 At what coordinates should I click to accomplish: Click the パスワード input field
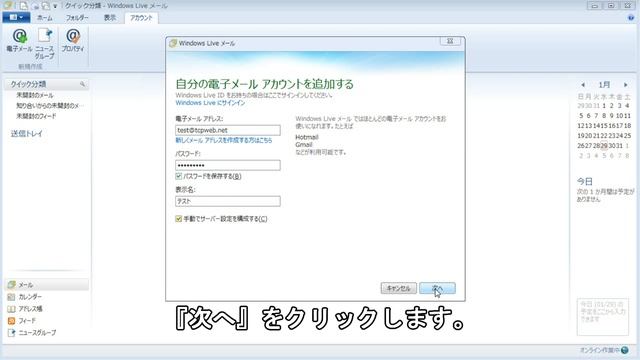click(x=228, y=165)
